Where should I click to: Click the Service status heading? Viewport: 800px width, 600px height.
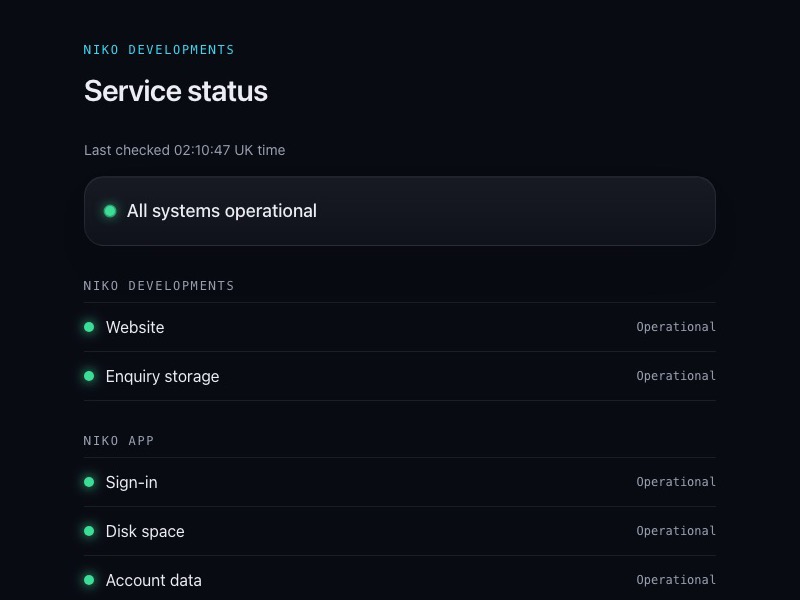click(x=176, y=91)
